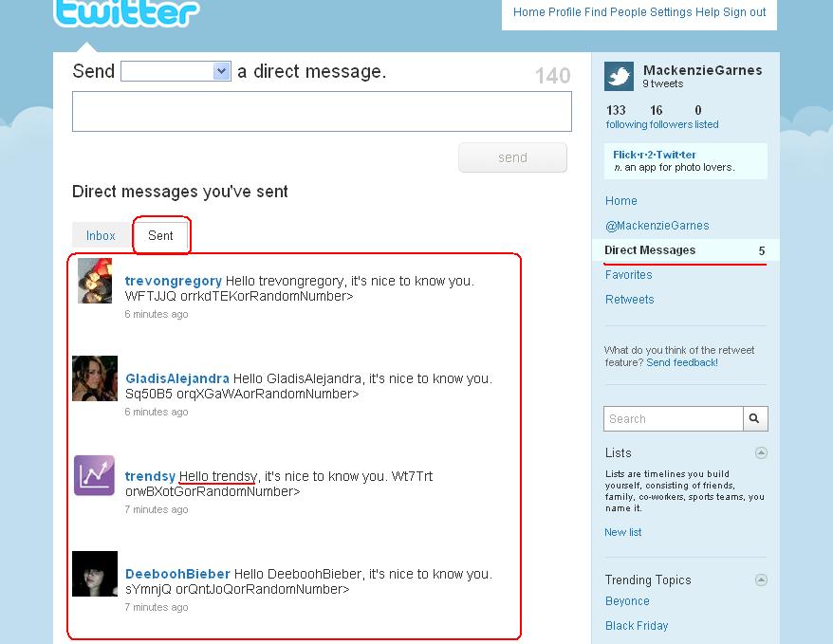Open GladisAlejandra's avatar thumbnail
The width and height of the screenshot is (833, 644).
point(95,378)
